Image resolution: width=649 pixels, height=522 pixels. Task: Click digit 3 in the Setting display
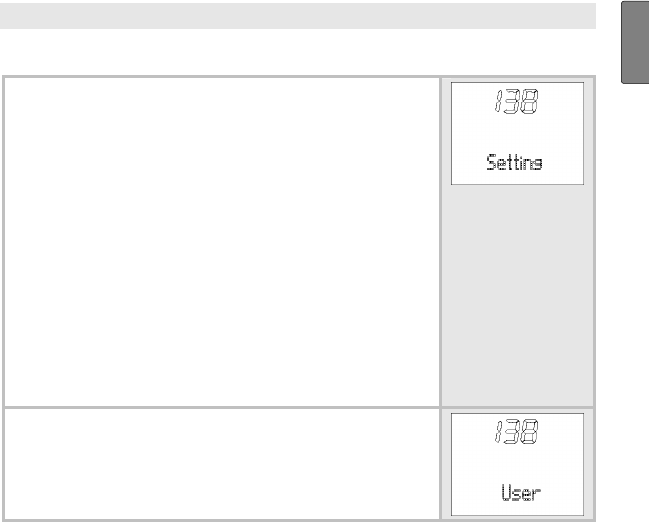pyautogui.click(x=512, y=101)
